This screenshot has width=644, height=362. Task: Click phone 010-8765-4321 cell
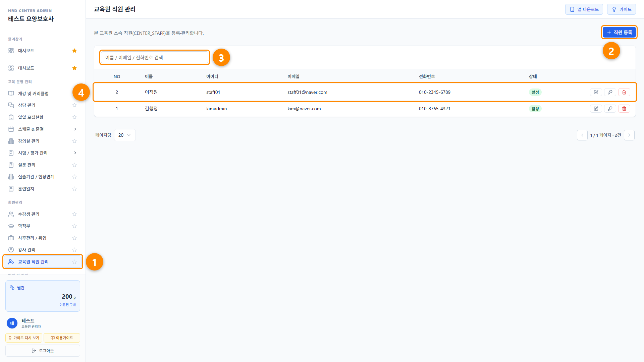(x=435, y=109)
